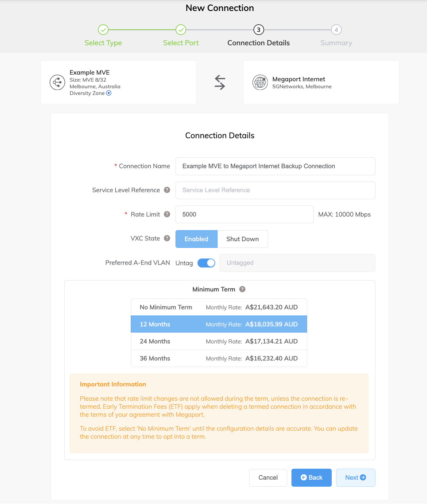This screenshot has height=504, width=427.
Task: Set VXC State to Enabled
Action: (197, 239)
